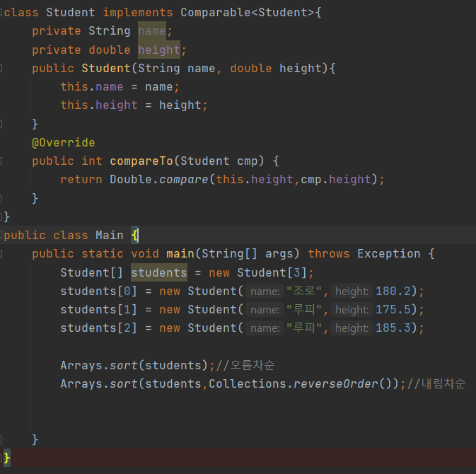The height and width of the screenshot is (474, 476).
Task: Click 'students[2]' assignment target
Action: coord(98,328)
